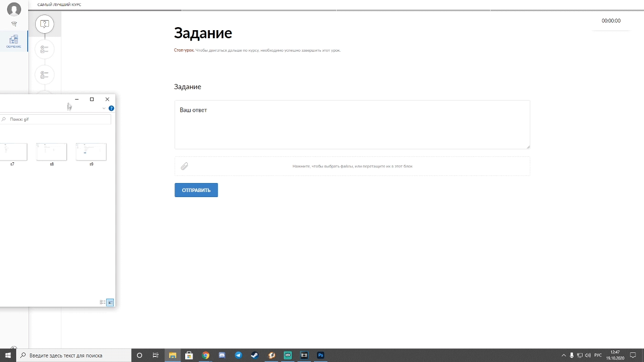This screenshot has height=362, width=644.
Task: Open the taskbar clock and date
Action: tap(615, 355)
